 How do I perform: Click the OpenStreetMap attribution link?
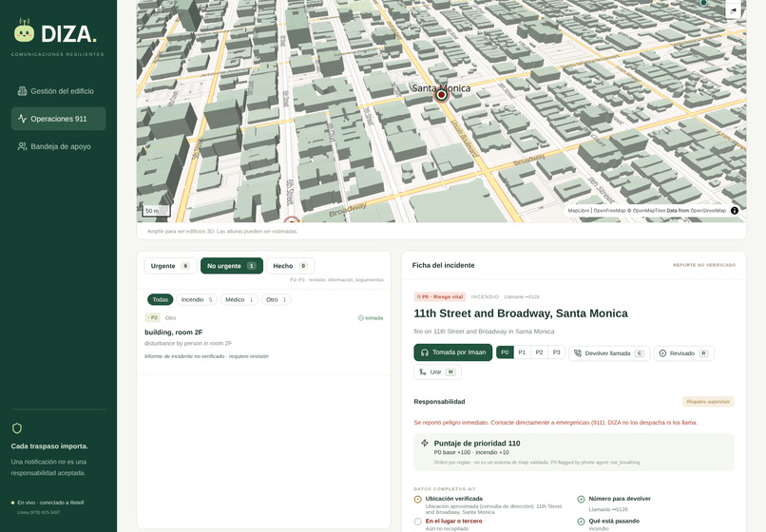pos(708,211)
